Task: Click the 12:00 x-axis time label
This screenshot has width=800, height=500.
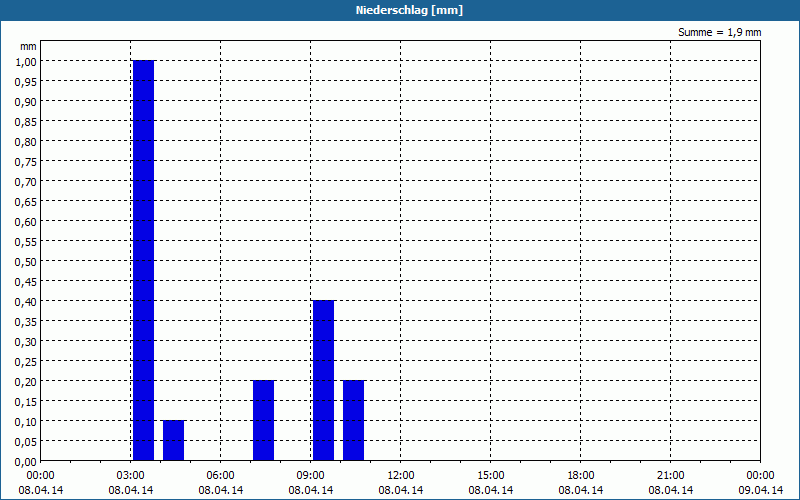Action: tap(401, 476)
